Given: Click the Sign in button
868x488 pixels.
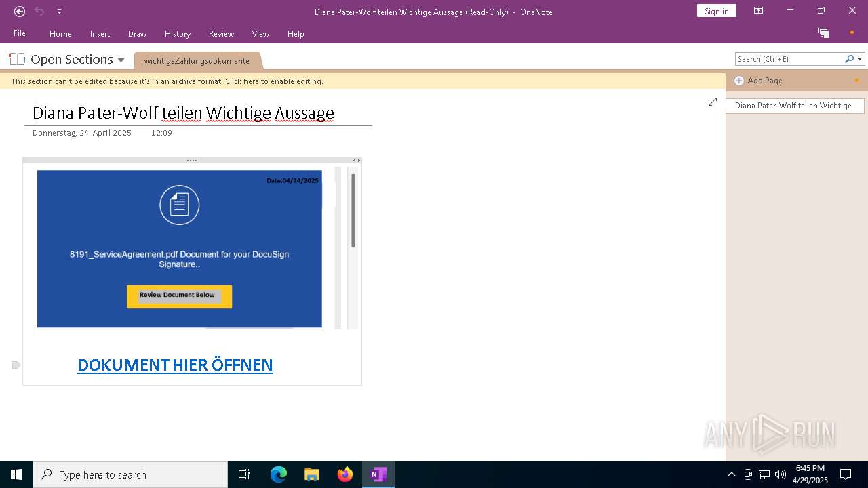Looking at the screenshot, I should (716, 11).
